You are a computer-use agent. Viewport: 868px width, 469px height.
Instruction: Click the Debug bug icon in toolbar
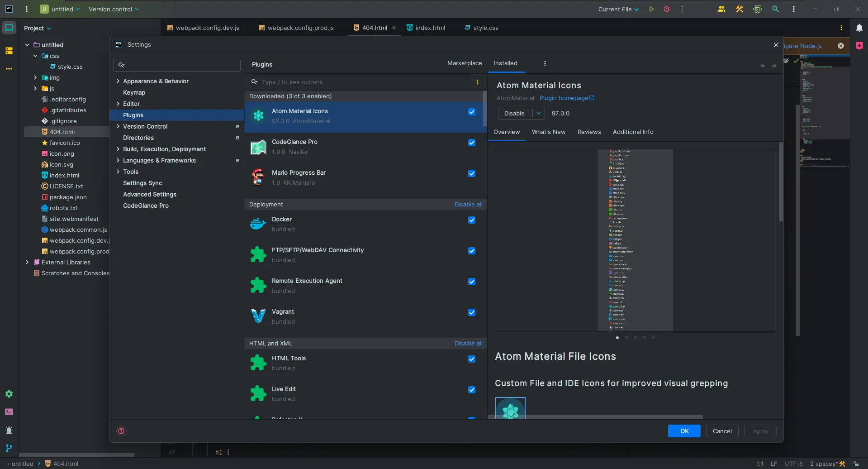click(x=666, y=9)
